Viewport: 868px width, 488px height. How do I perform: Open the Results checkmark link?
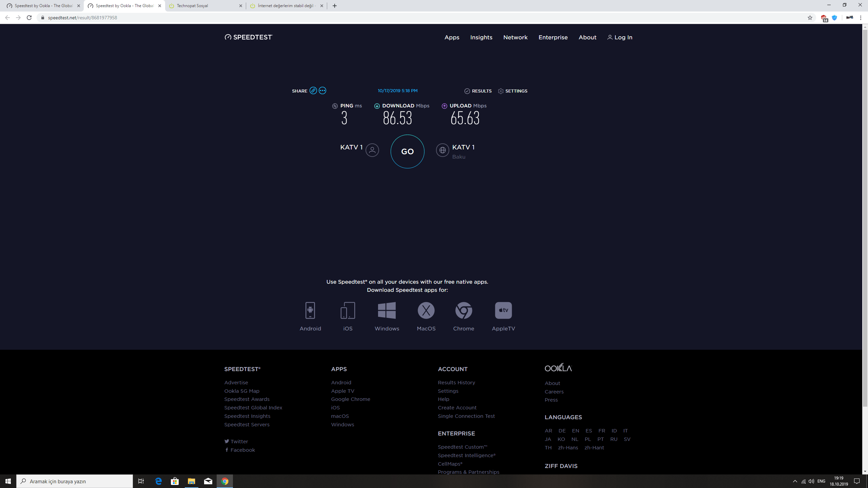point(478,91)
